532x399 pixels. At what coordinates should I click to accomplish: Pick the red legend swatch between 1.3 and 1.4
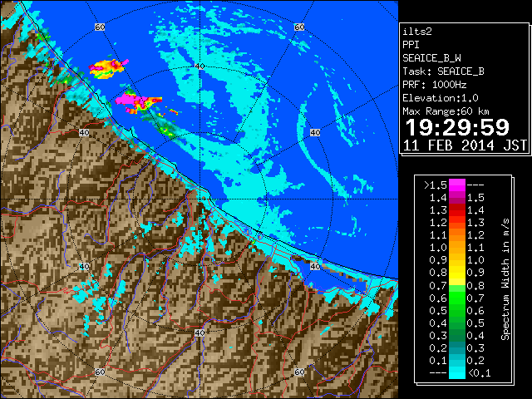pyautogui.click(x=457, y=210)
